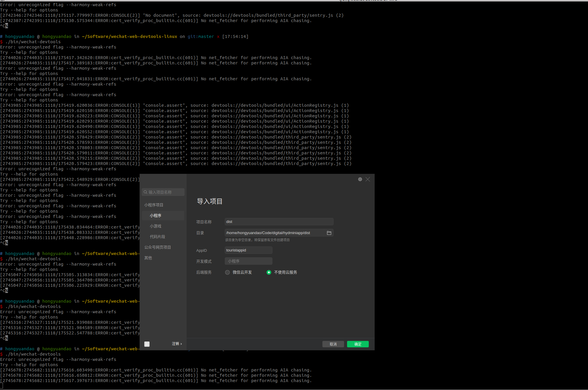Open the 开发模式 dropdown

tap(248, 261)
